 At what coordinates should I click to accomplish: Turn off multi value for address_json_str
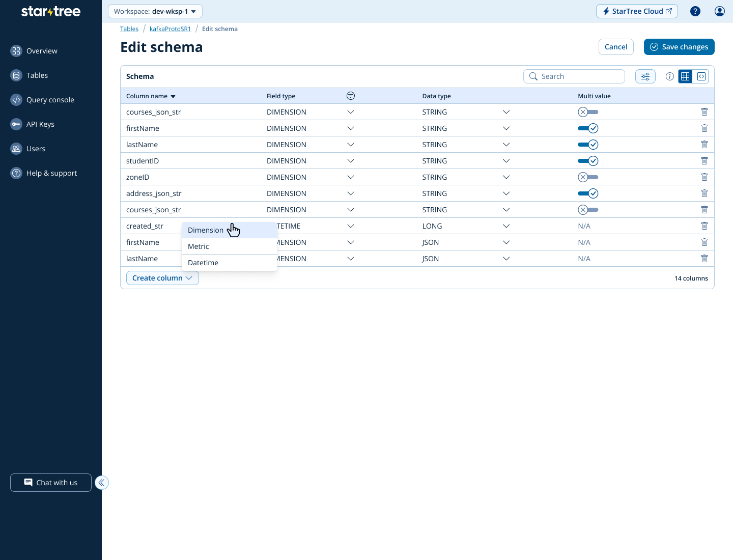pyautogui.click(x=588, y=193)
